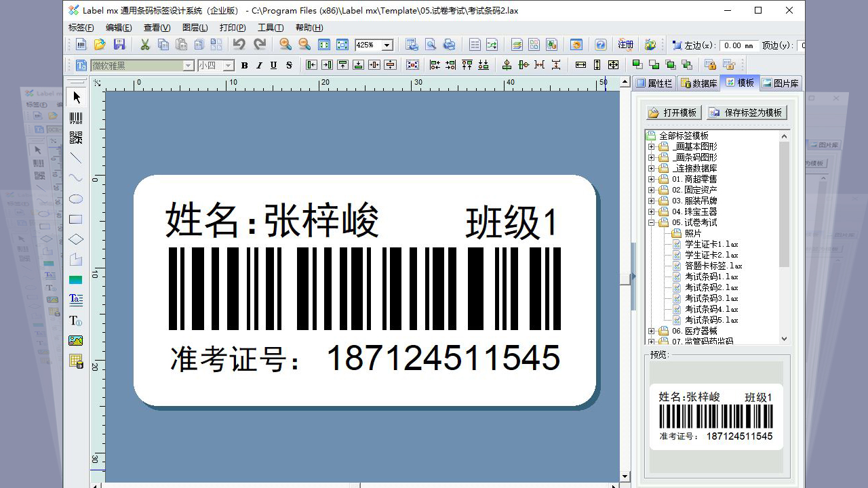
Task: Select the rectangle drawing tool
Action: pos(75,218)
